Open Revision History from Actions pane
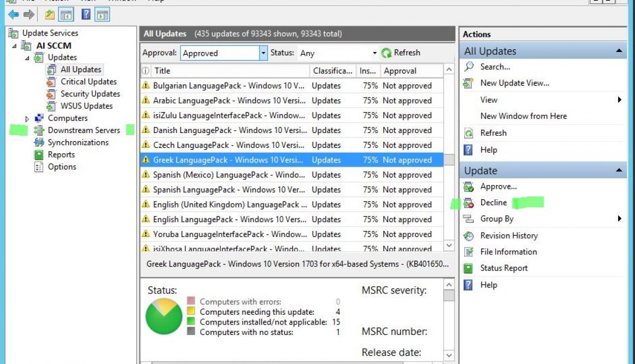The width and height of the screenshot is (635, 364). point(509,235)
